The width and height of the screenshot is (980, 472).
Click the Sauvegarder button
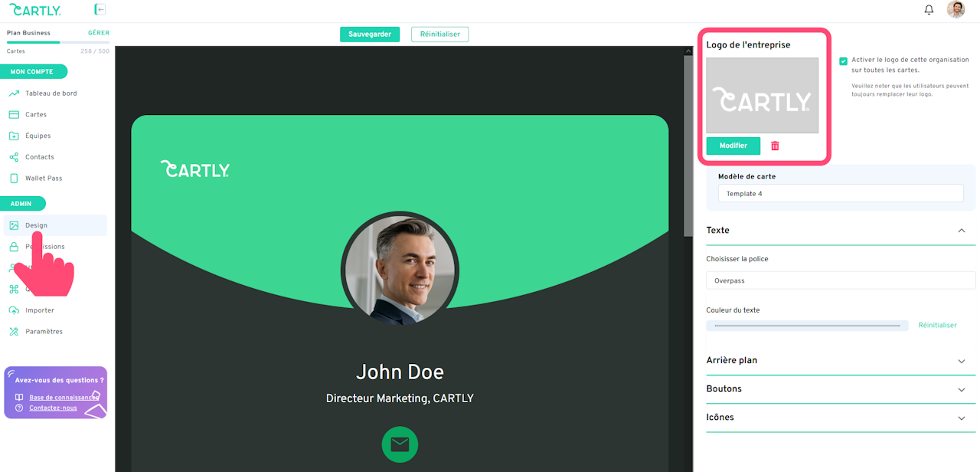(370, 34)
